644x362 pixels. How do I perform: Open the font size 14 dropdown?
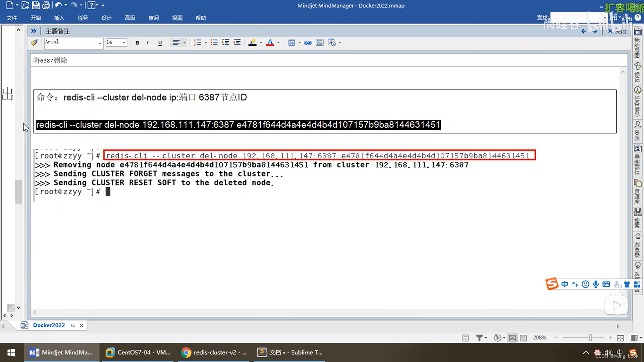pos(124,43)
